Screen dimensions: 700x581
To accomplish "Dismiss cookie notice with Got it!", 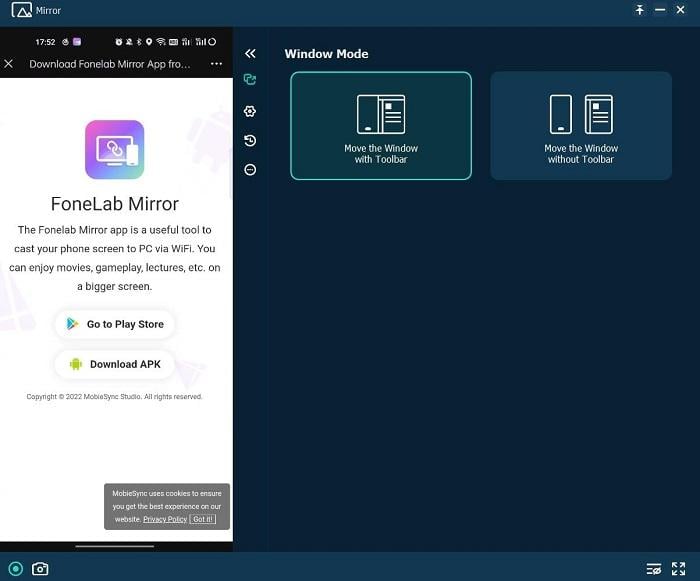I will point(203,519).
